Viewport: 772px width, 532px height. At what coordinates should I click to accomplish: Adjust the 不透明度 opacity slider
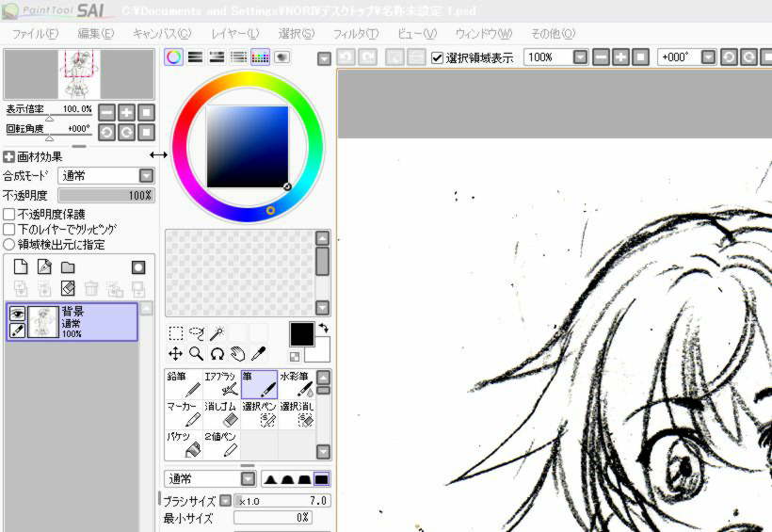tap(105, 196)
